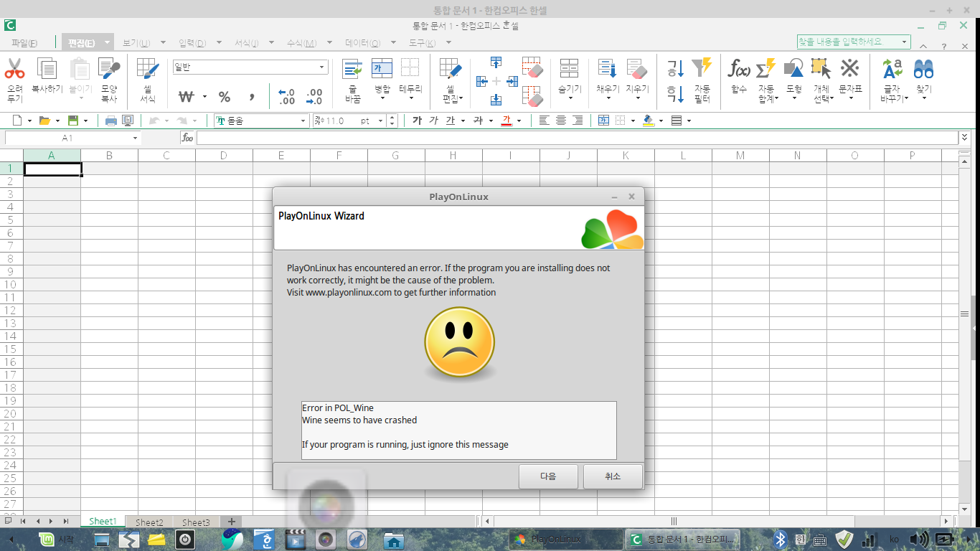Viewport: 980px width, 551px height.
Task: Open the 보기 (View) menu
Action: 136,43
